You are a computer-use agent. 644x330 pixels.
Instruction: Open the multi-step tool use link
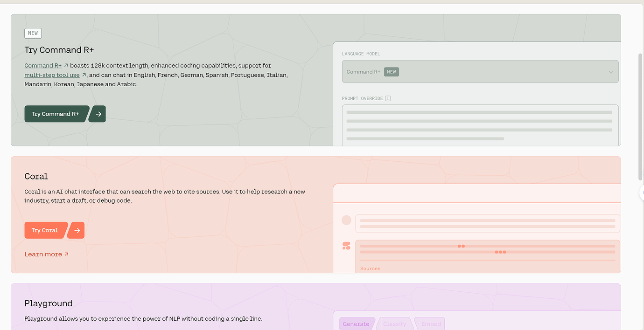pos(52,75)
